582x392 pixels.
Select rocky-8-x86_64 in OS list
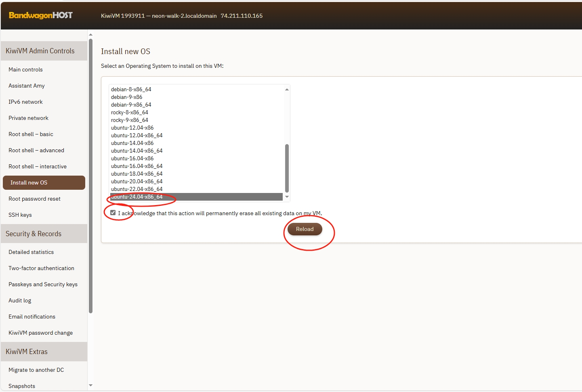pyautogui.click(x=196, y=112)
